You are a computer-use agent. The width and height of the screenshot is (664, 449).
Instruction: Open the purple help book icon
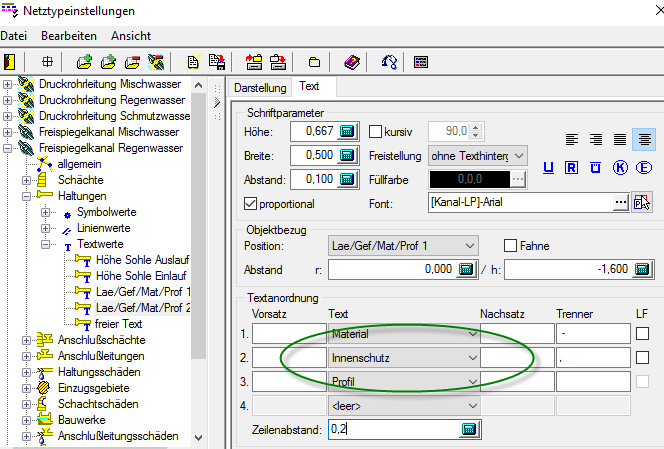(353, 62)
